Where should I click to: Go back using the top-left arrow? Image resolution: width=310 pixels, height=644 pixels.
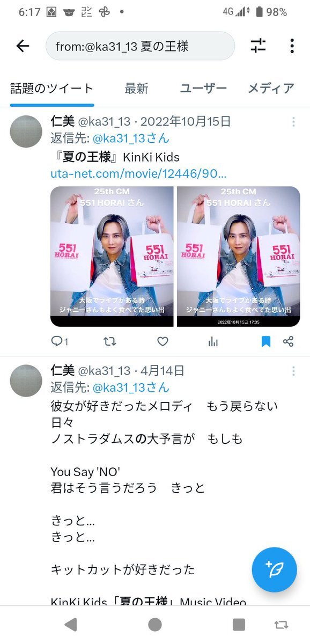coord(23,46)
